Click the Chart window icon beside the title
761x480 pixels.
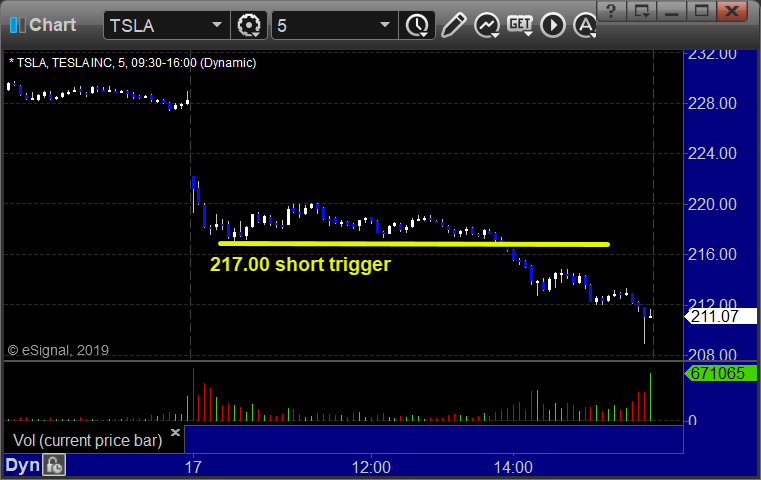click(17, 25)
